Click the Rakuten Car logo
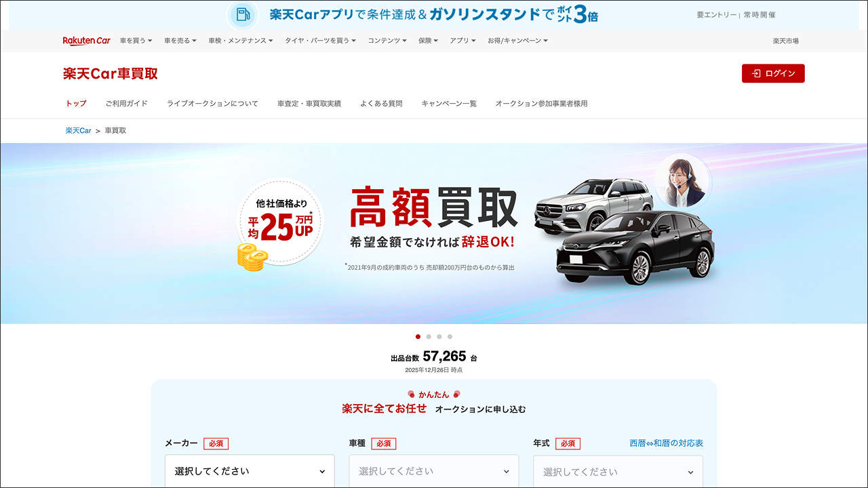 pos(85,41)
